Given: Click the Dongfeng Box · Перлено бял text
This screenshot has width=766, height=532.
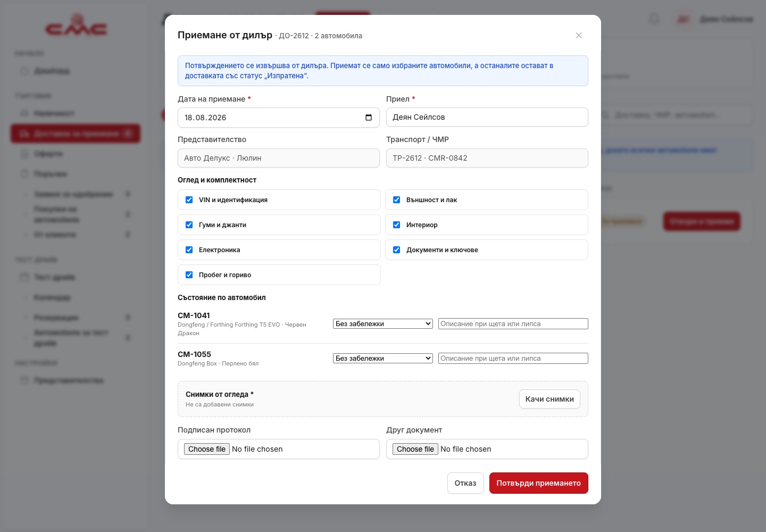Looking at the screenshot, I should tap(218, 363).
